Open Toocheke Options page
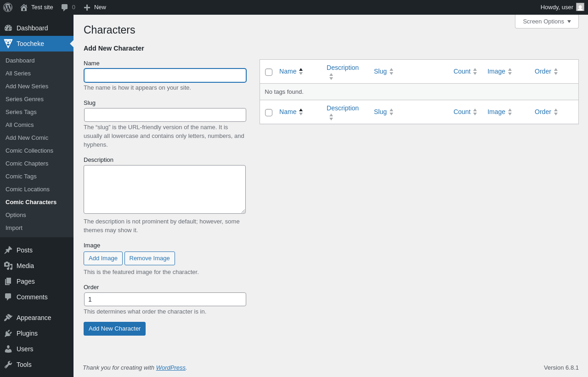The image size is (588, 377). 16,215
